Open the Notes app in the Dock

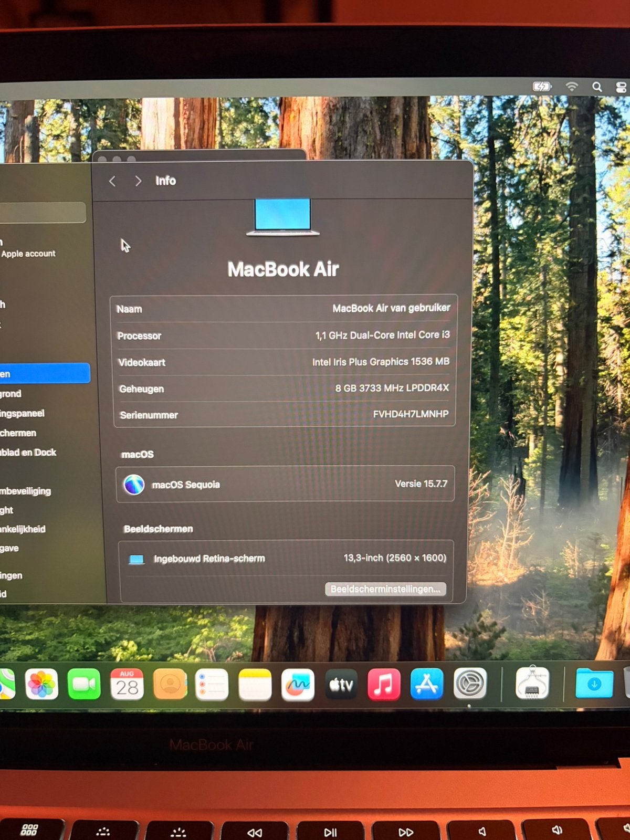tap(255, 685)
